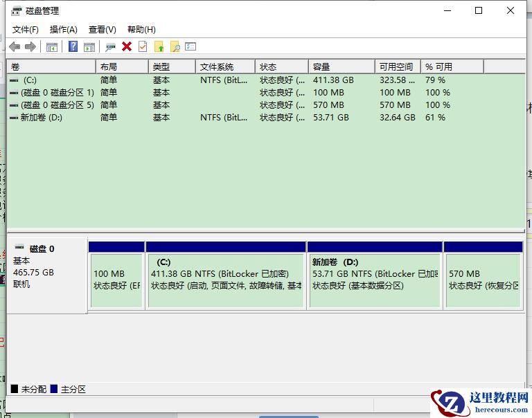This screenshot has width=532, height=418.
Task: Click the black 未分配 legend swatch
Action: [15, 388]
